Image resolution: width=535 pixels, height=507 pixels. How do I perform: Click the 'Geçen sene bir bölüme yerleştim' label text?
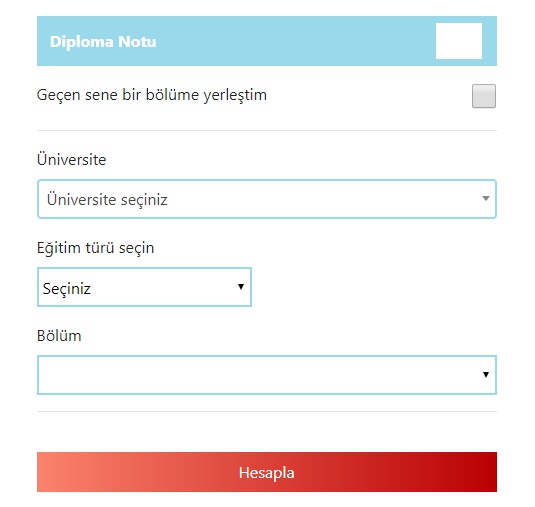pos(152,95)
